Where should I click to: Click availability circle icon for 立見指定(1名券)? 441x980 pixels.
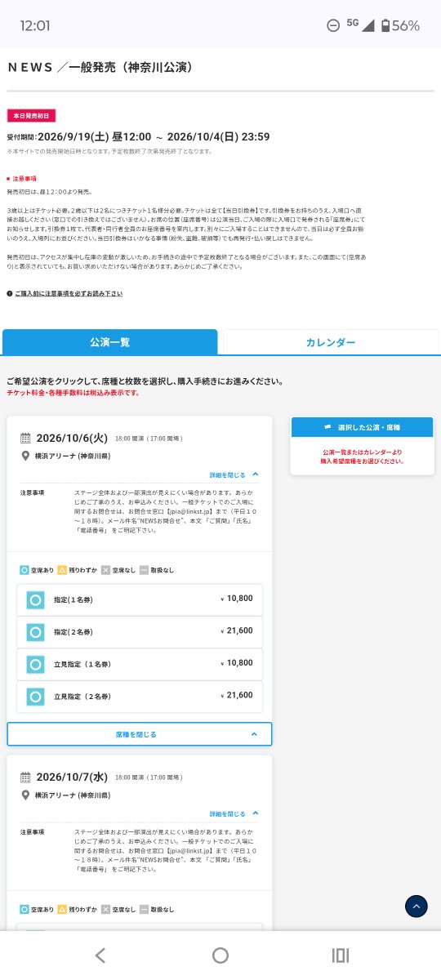(x=35, y=665)
